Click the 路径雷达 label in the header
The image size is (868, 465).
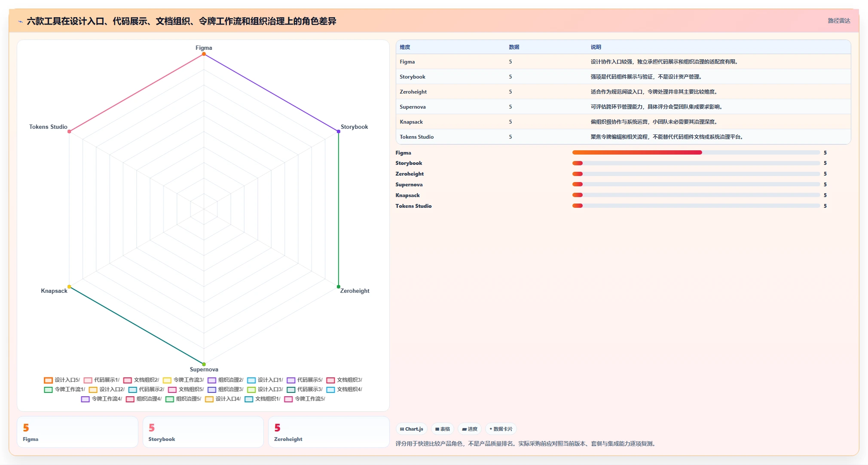839,21
